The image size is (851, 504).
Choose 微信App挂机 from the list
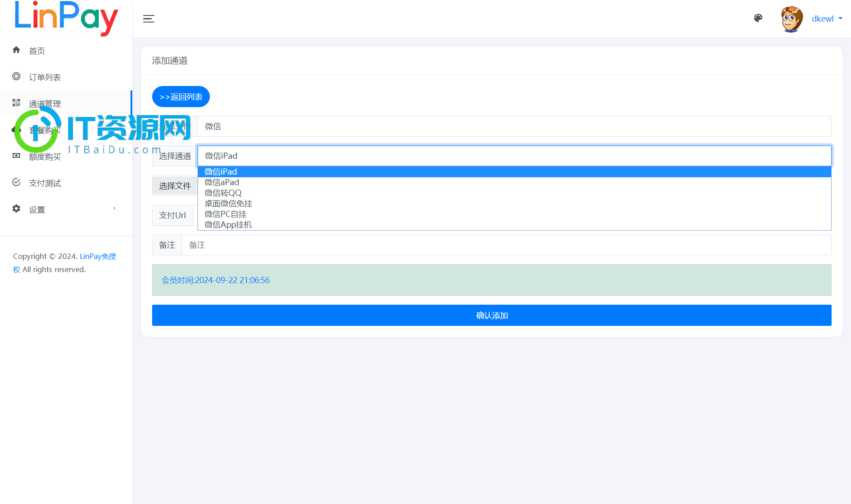pos(514,224)
